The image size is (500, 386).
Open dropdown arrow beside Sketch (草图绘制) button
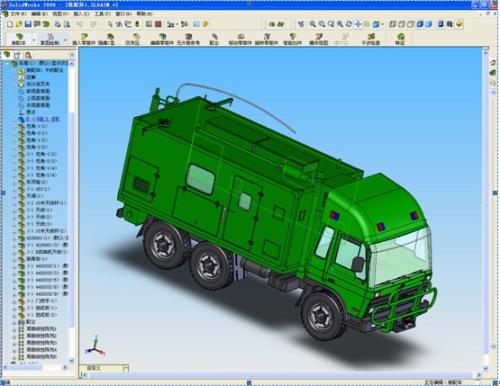point(65,40)
